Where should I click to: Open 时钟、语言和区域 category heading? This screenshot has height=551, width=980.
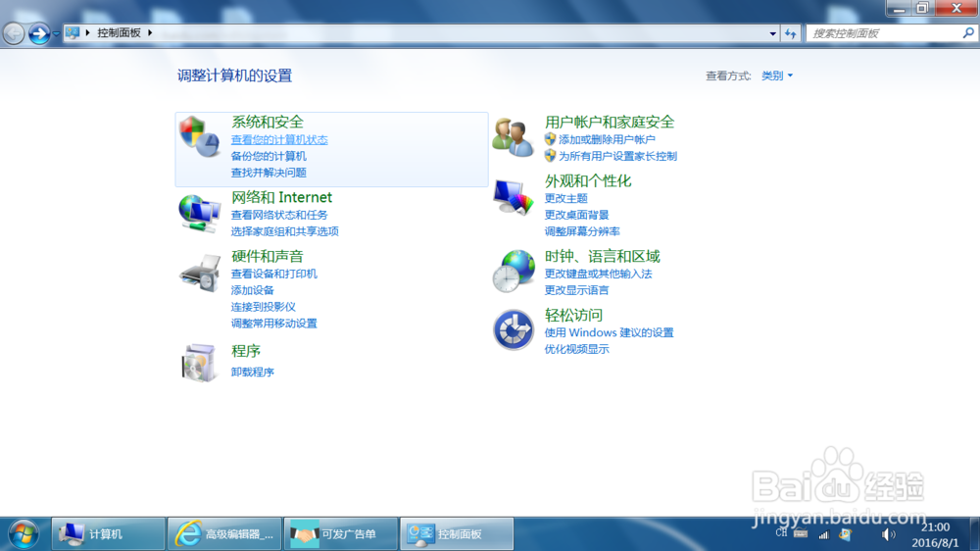tap(602, 256)
